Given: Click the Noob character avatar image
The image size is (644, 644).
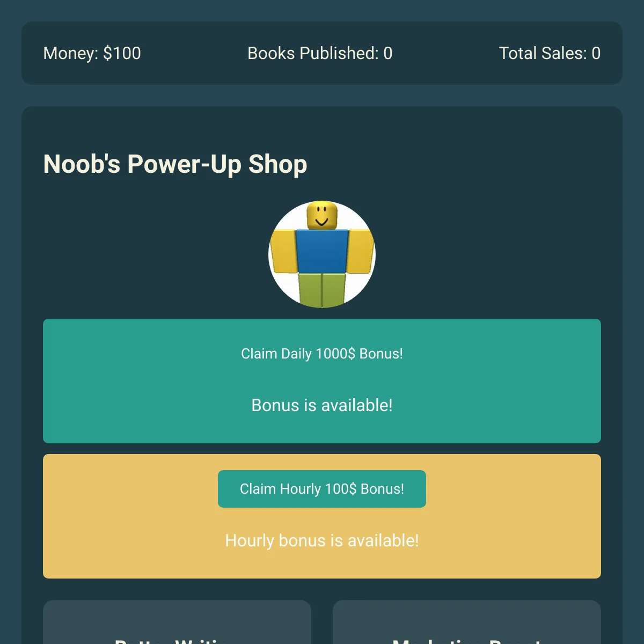Looking at the screenshot, I should coord(322,254).
